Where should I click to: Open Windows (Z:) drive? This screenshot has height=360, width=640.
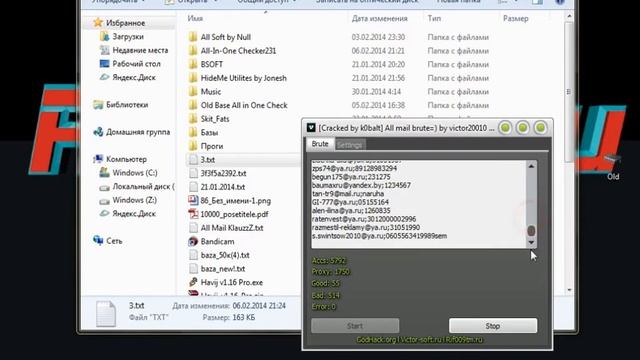pos(134,200)
